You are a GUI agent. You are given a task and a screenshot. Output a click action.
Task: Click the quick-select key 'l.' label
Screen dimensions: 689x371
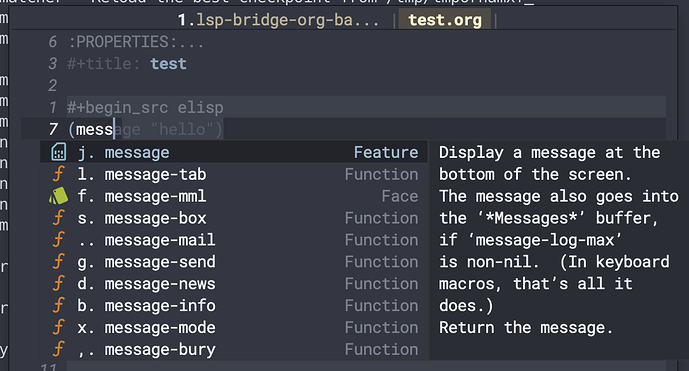(86, 174)
